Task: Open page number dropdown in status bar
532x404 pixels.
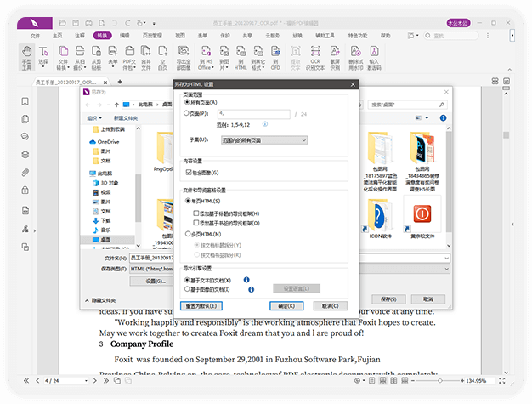Action: (86, 381)
